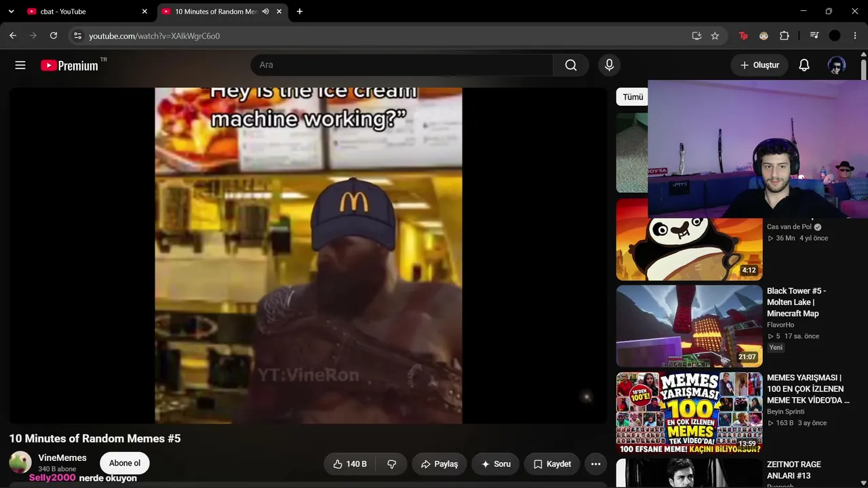Click the magnifier search button
The image size is (868, 488).
pos(571,65)
